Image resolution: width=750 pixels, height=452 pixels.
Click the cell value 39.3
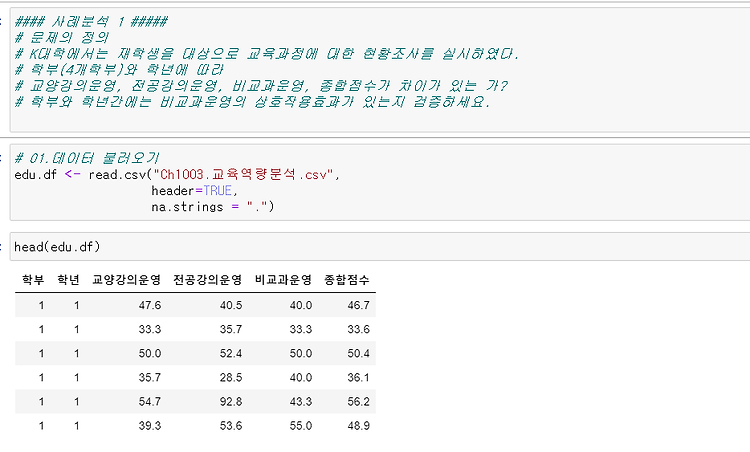[150, 426]
